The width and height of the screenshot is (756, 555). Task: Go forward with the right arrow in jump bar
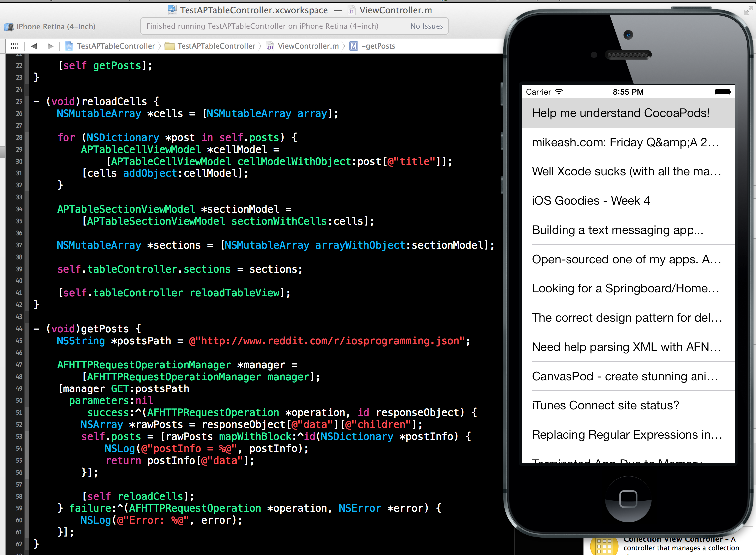point(51,46)
